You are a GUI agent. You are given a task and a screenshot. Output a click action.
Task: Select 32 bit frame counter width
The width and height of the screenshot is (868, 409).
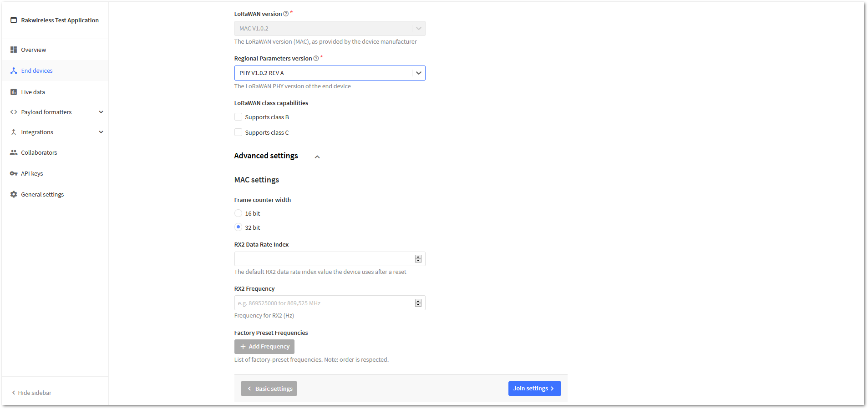pyautogui.click(x=238, y=227)
